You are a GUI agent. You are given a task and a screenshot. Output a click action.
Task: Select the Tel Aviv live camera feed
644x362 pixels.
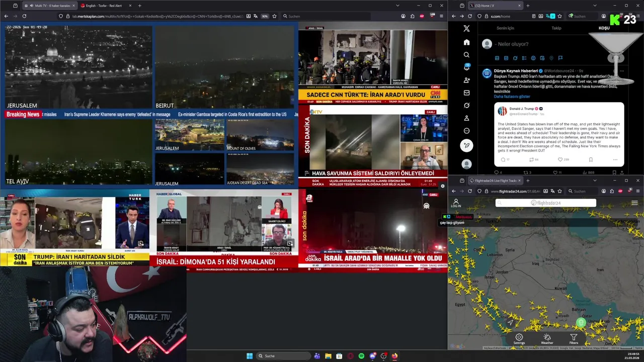[x=78, y=152]
